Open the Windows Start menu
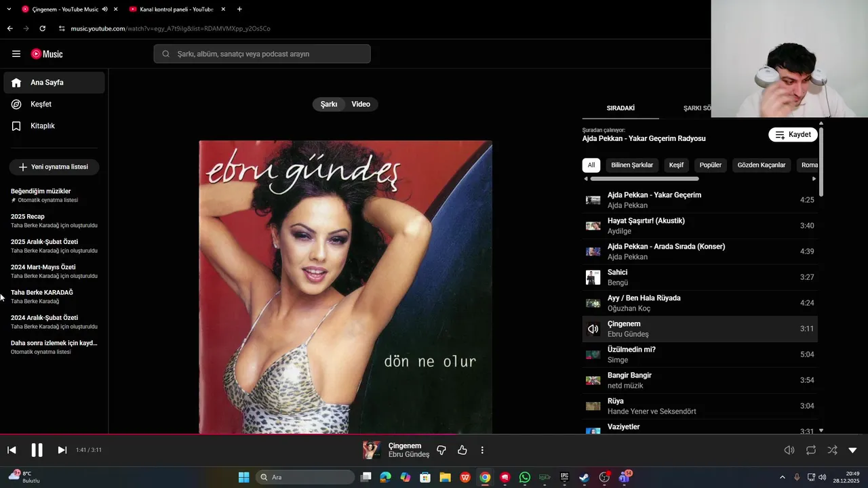The width and height of the screenshot is (868, 488). pos(244,477)
